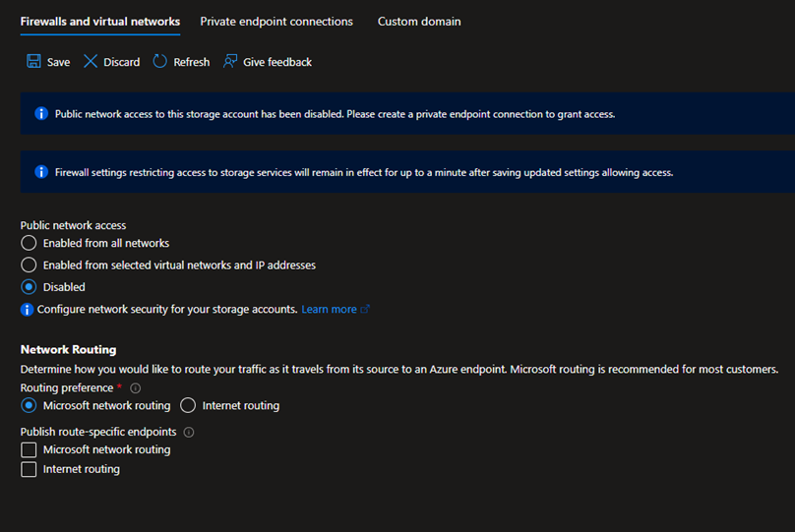This screenshot has height=532, width=795.
Task: Click external link icon after Learn more
Action: click(x=365, y=309)
